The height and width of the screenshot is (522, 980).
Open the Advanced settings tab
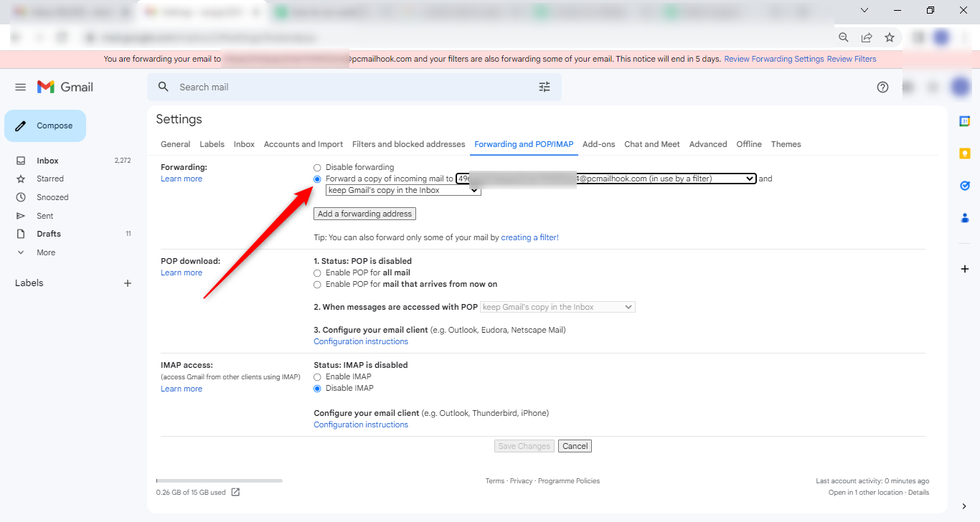point(708,144)
